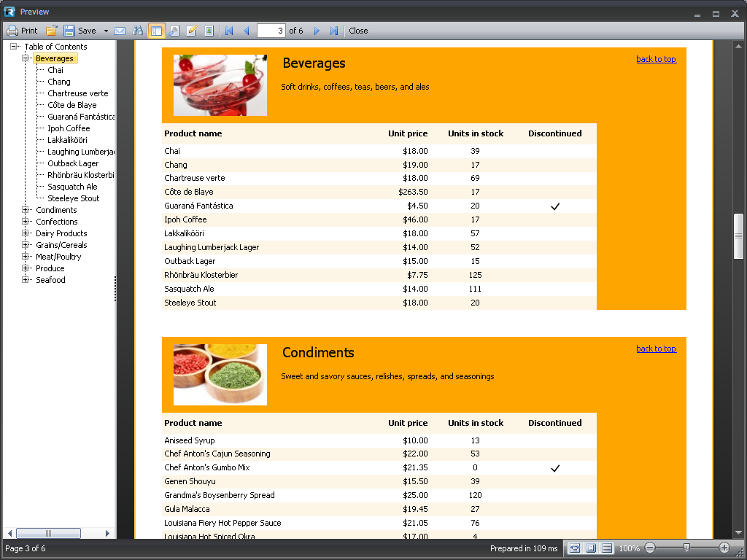Click the page number input field

pos(271,31)
